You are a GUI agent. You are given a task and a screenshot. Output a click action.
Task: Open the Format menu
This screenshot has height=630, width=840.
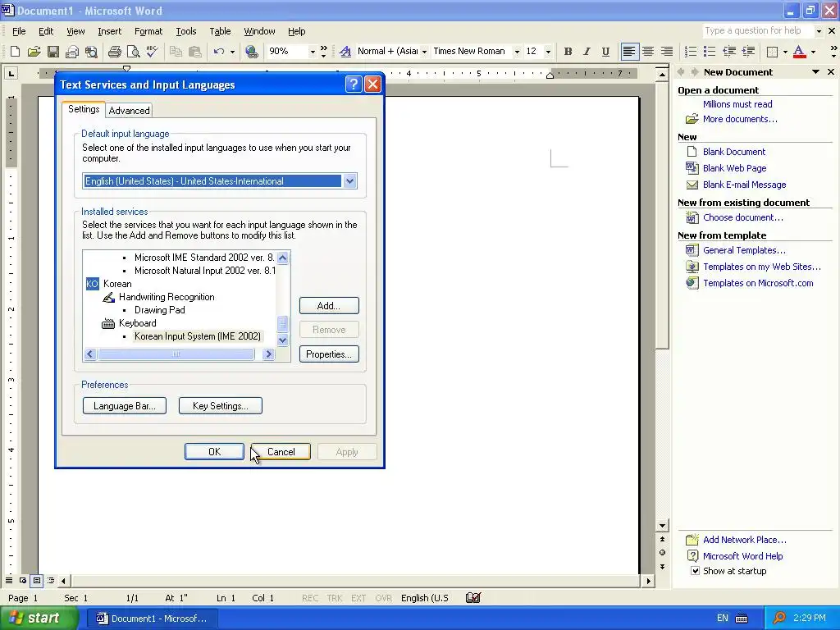148,31
